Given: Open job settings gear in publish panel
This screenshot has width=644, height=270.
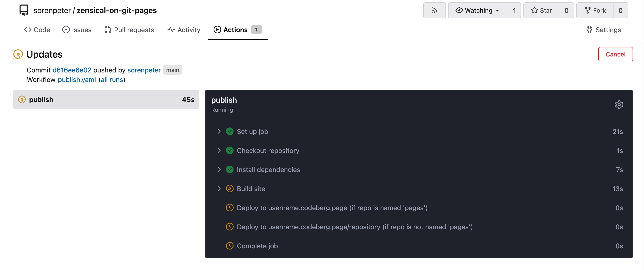Looking at the screenshot, I should pos(619,105).
